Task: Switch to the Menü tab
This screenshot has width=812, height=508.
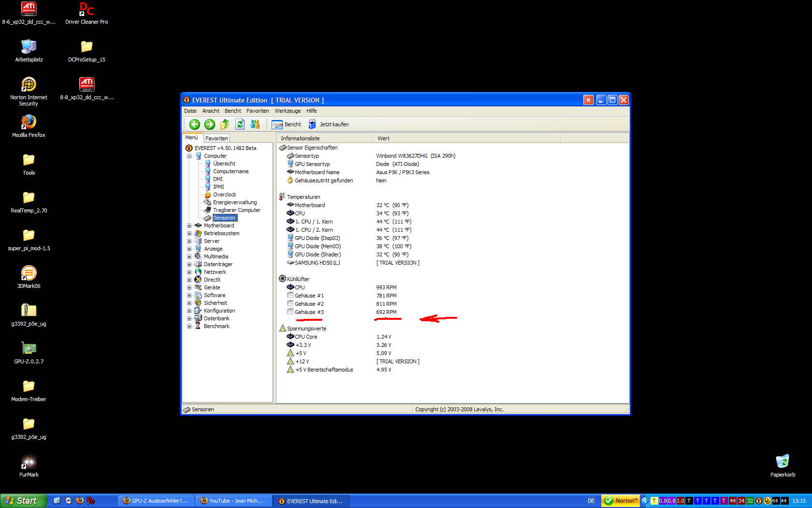Action: 192,138
